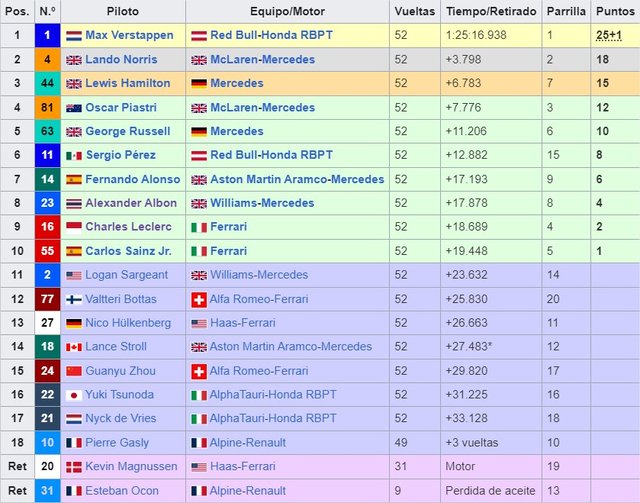This screenshot has width=640, height=503.
Task: Click the Italian flag in Yuki Tsunoda's team cell
Action: [199, 395]
